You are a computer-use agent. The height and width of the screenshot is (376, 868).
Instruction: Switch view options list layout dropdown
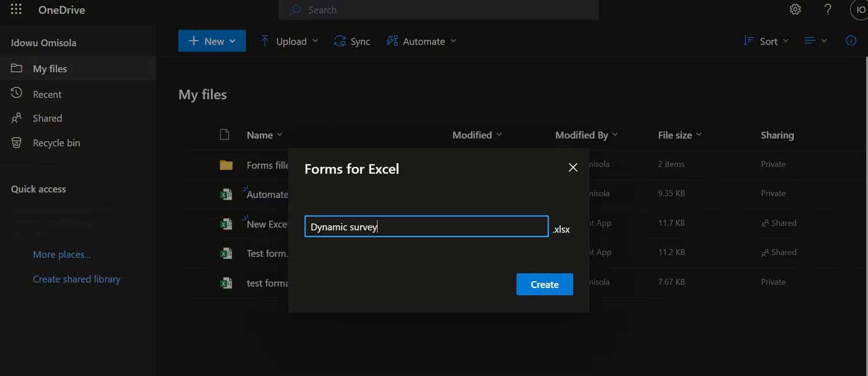tap(815, 41)
